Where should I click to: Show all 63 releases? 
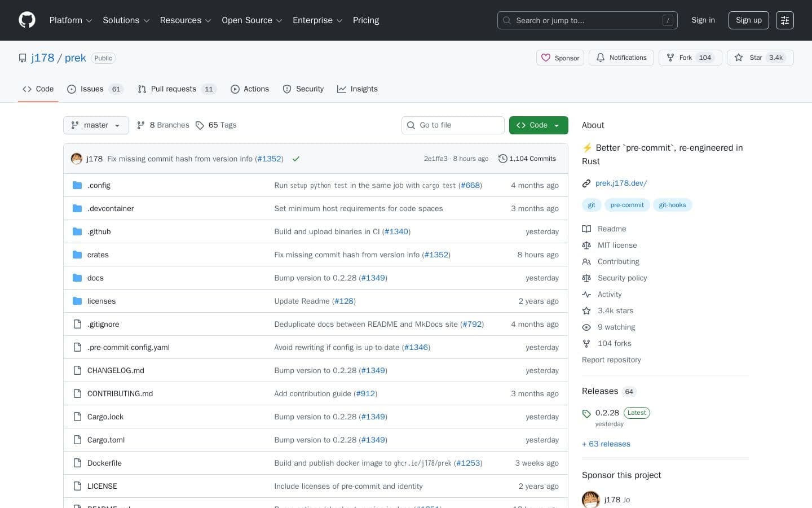click(606, 444)
